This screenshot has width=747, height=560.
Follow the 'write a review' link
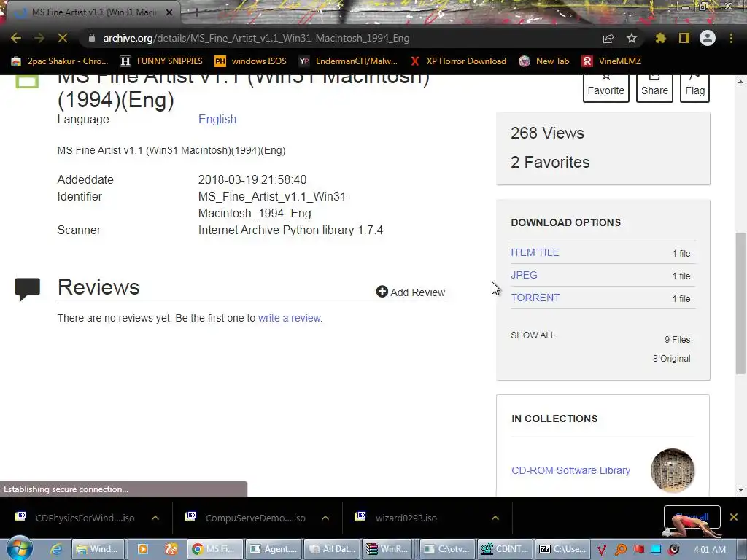point(290,318)
